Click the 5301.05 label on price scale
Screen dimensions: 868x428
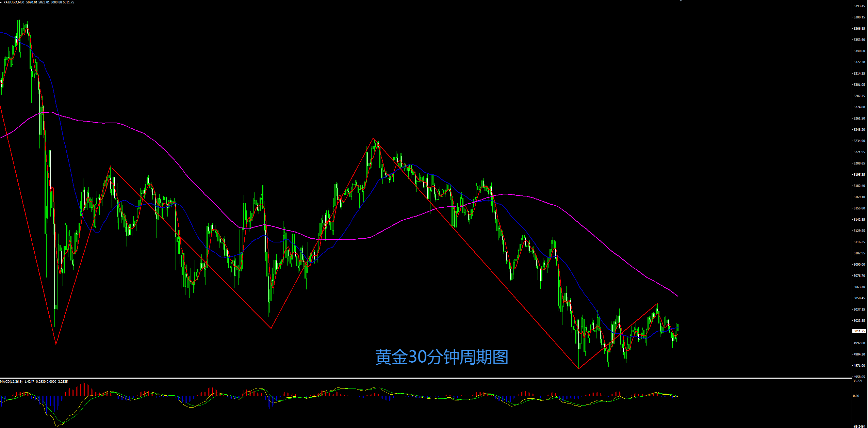point(859,85)
